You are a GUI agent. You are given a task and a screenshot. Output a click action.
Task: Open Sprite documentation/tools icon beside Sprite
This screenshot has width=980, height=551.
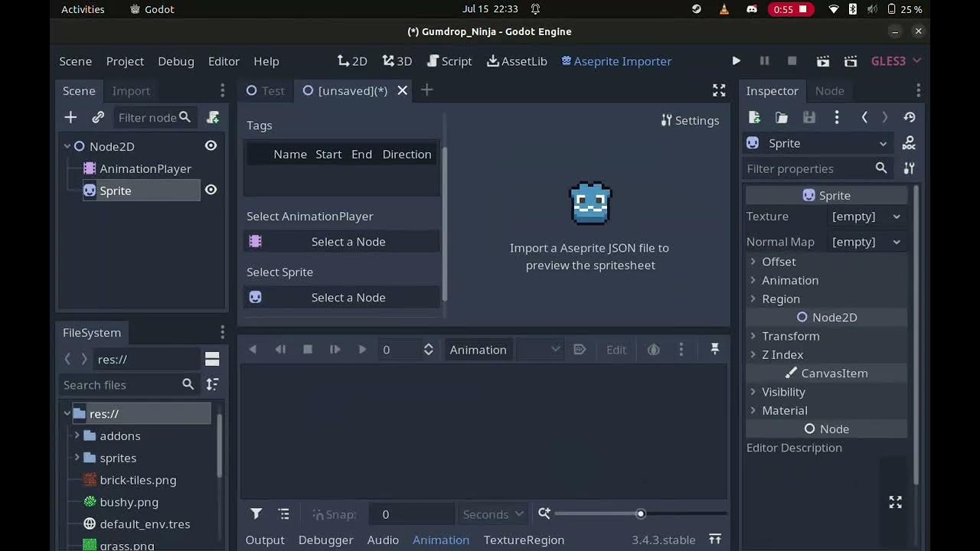(x=909, y=143)
